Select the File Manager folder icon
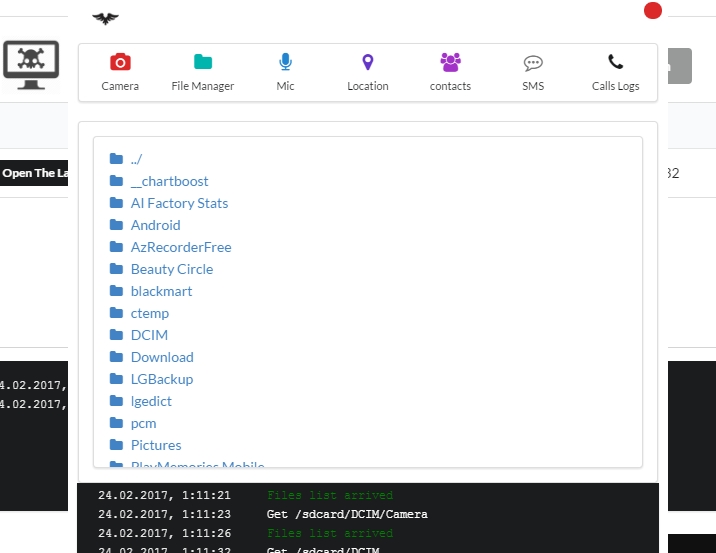716x553 pixels. tap(203, 62)
